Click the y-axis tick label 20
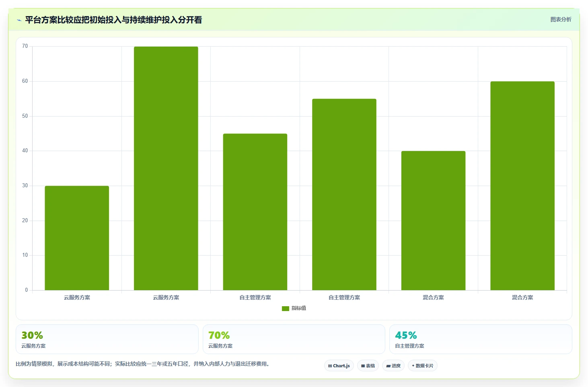588x387 pixels. [x=25, y=221]
